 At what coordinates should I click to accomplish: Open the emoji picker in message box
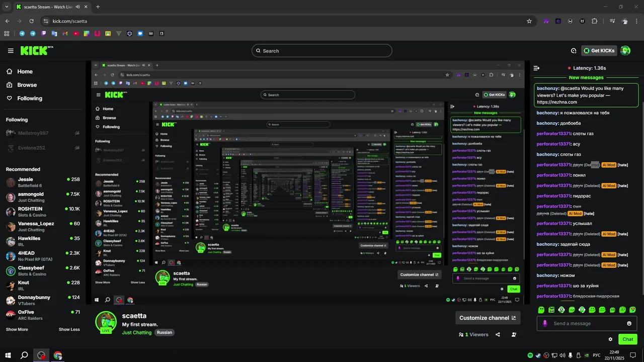[x=629, y=323]
